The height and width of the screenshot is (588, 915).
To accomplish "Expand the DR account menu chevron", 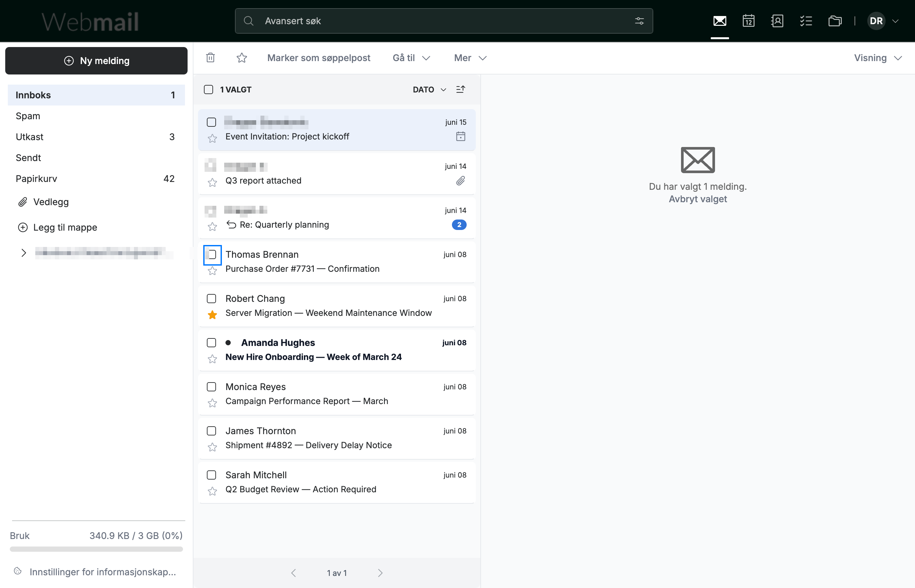I will point(895,21).
